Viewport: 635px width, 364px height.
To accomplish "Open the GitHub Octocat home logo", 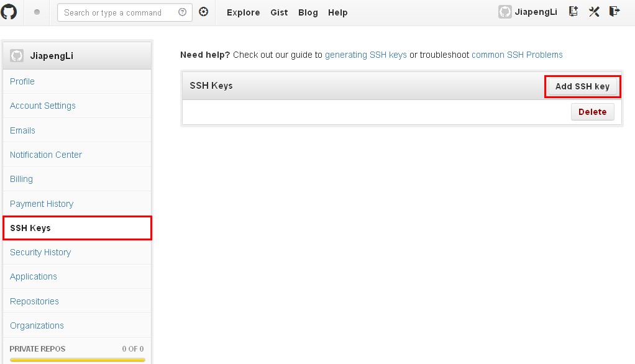I will [x=9, y=12].
